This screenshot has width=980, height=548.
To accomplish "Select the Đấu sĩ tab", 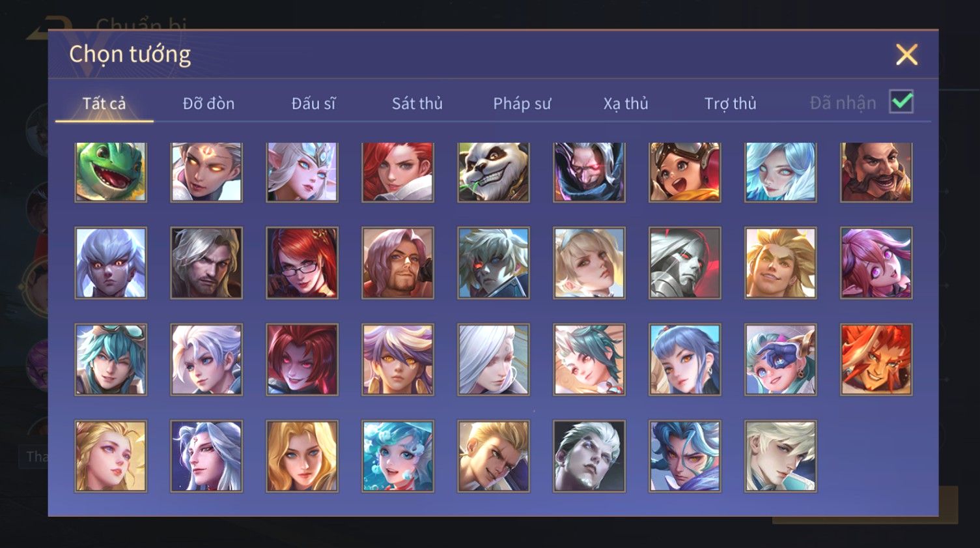I will [313, 104].
